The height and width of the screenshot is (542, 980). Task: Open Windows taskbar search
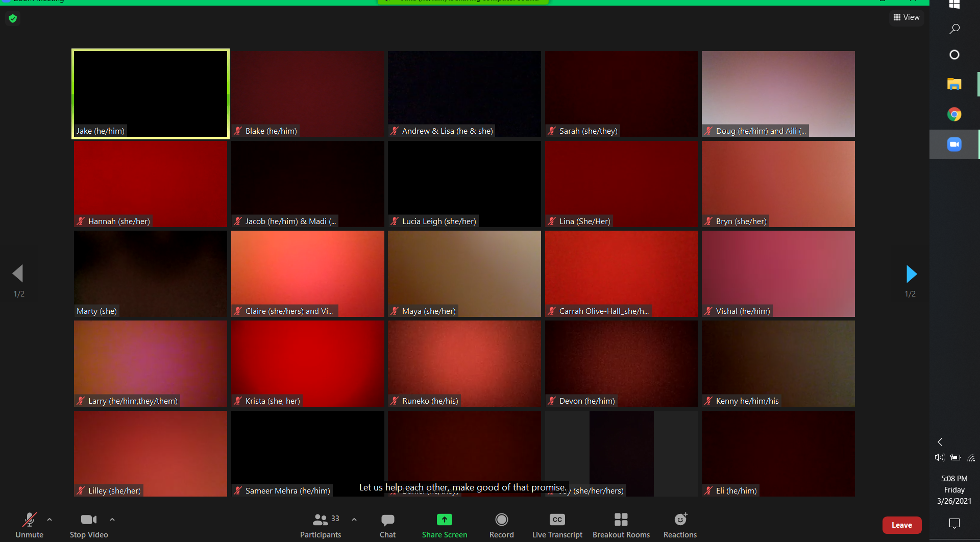tap(954, 29)
